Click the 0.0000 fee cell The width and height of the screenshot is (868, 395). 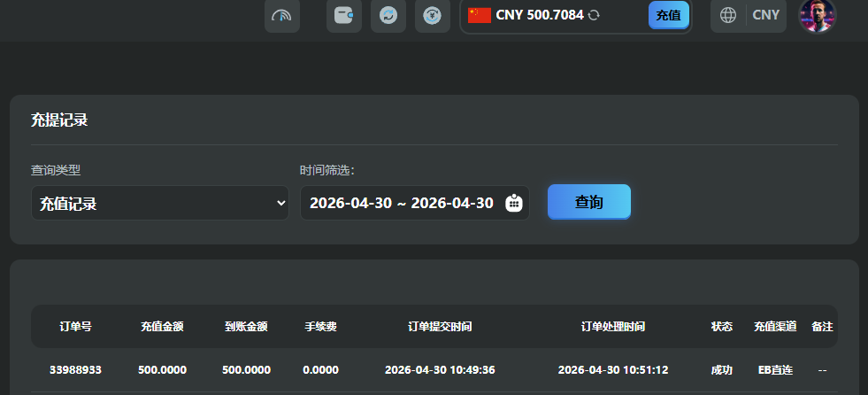[x=320, y=370]
